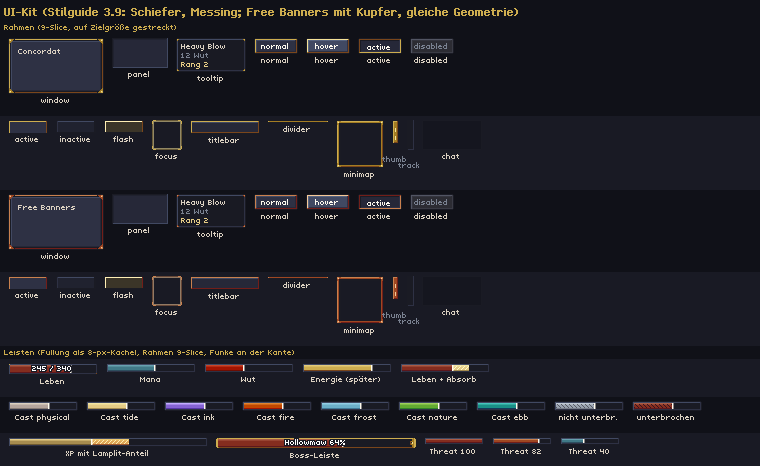
Task: Click the greyed "disabled" button in Free Banners set
Action: (431, 202)
